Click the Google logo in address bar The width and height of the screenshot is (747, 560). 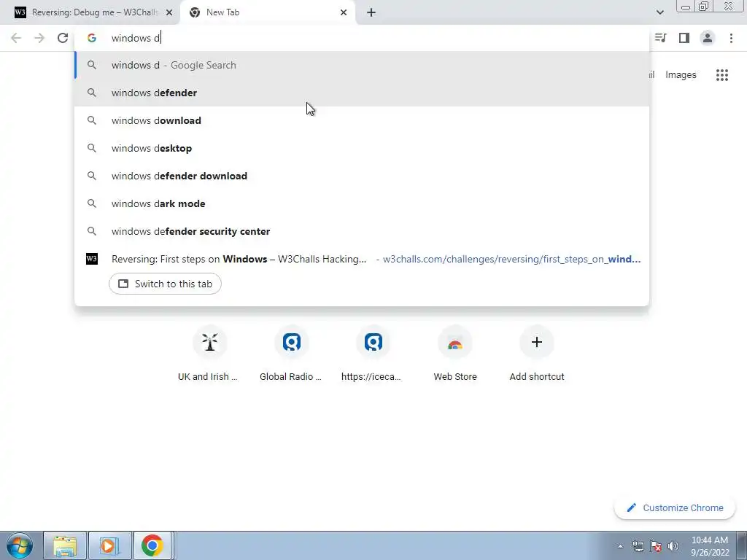[x=92, y=38]
